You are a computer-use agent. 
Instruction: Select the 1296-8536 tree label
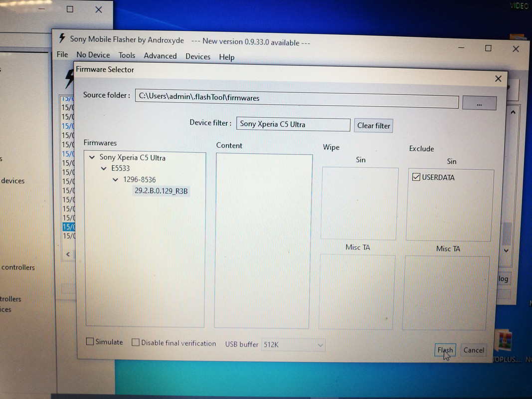coord(139,180)
